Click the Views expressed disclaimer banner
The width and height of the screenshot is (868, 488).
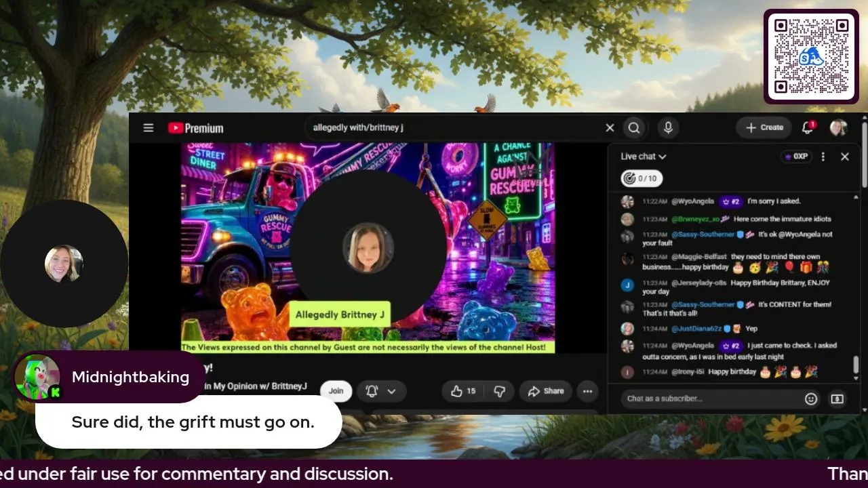[x=368, y=347]
